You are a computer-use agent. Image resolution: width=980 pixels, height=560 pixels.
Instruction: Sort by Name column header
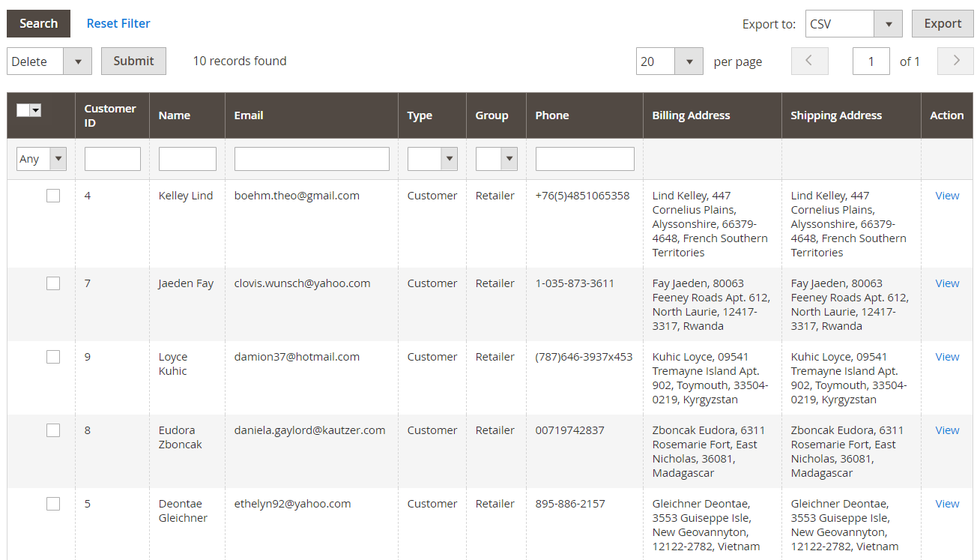pos(187,115)
